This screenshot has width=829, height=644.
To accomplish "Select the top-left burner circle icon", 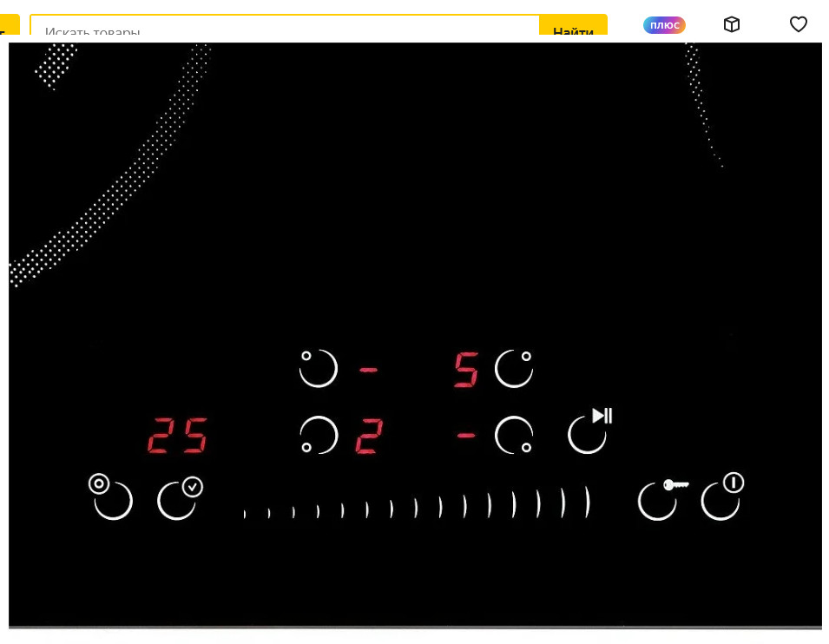I will (318, 368).
